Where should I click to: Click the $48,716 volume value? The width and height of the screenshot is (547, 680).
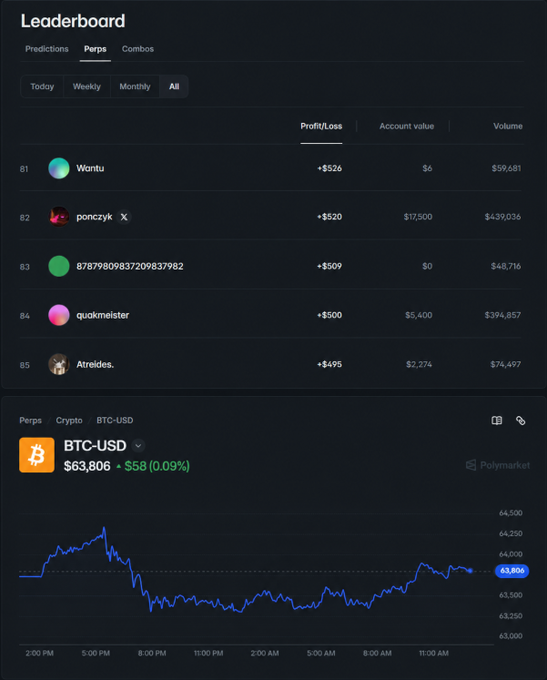[506, 266]
